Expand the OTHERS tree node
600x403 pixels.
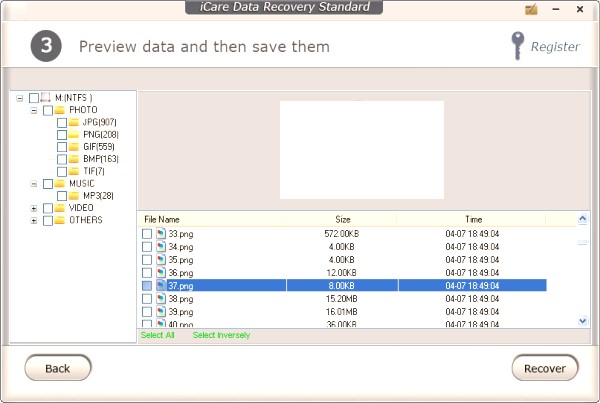(34, 221)
